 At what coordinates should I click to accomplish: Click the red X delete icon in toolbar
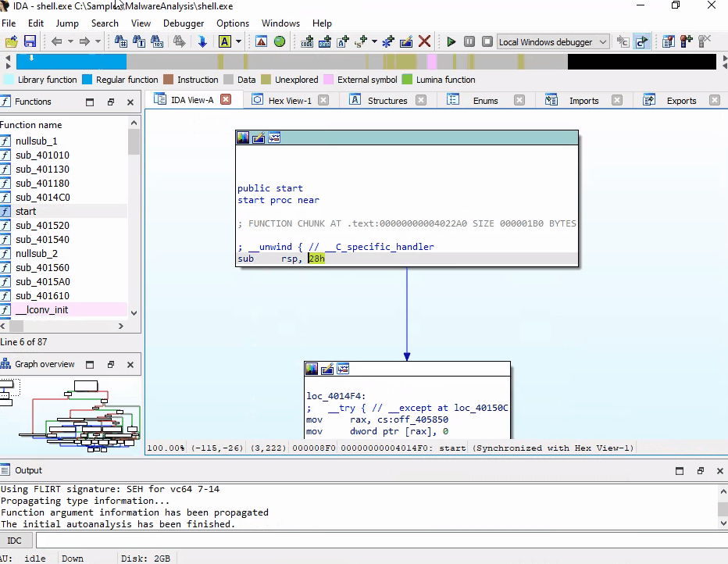point(424,41)
